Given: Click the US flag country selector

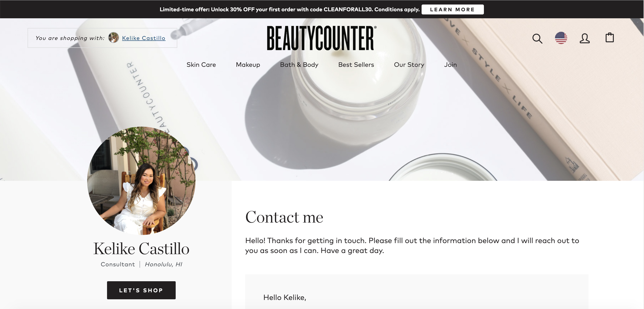Looking at the screenshot, I should [x=561, y=38].
